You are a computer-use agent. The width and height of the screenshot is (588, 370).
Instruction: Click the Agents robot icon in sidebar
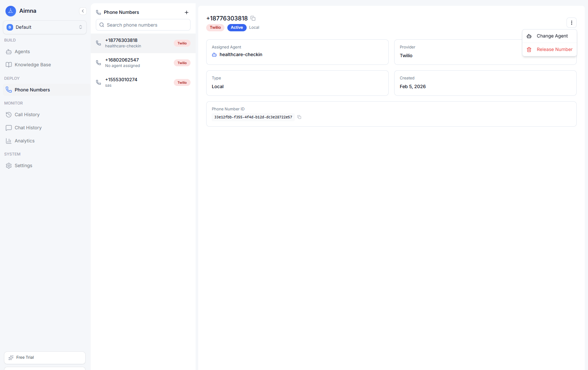(9, 52)
